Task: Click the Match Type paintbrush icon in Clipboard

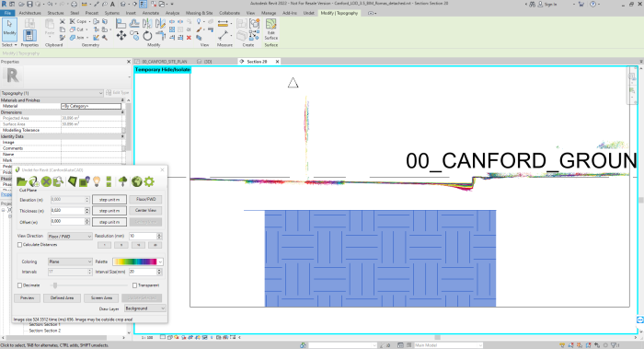Action: pos(63,38)
